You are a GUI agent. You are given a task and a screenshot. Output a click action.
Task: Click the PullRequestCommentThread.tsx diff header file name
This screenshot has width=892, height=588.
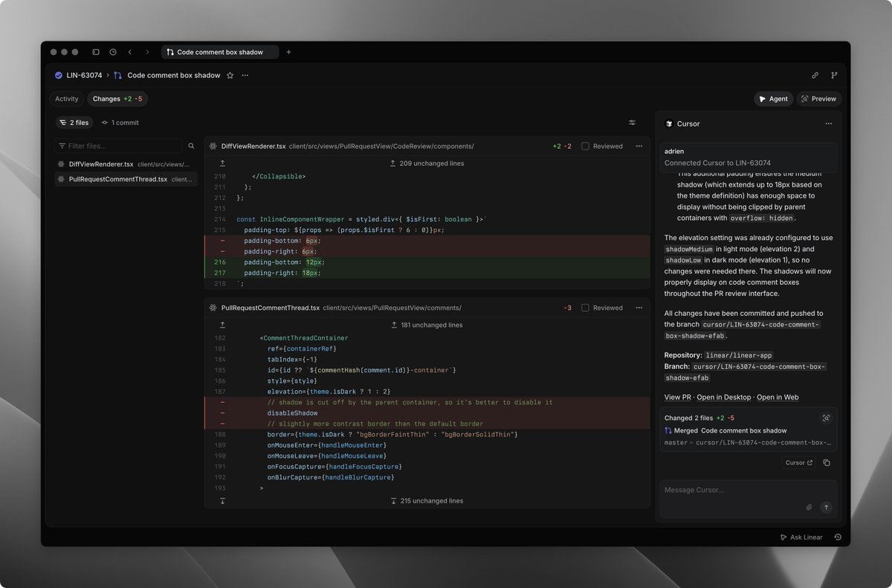(x=271, y=308)
